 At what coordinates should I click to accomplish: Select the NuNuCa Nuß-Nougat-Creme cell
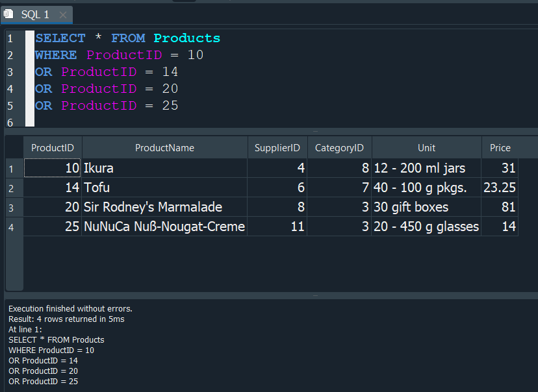click(x=164, y=227)
